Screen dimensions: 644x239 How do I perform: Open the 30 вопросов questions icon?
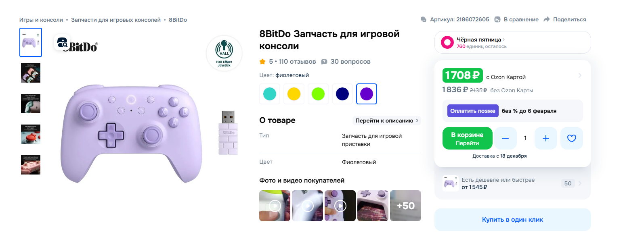324,62
